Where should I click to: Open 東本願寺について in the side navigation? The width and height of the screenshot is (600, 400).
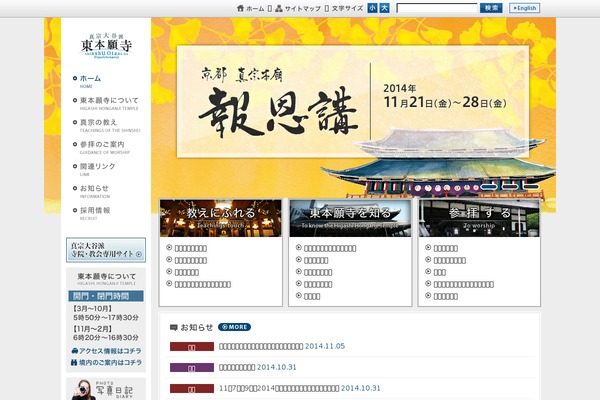coord(106,103)
